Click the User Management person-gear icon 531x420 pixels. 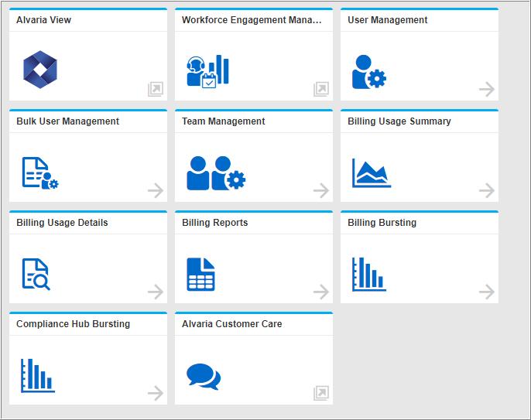(368, 70)
